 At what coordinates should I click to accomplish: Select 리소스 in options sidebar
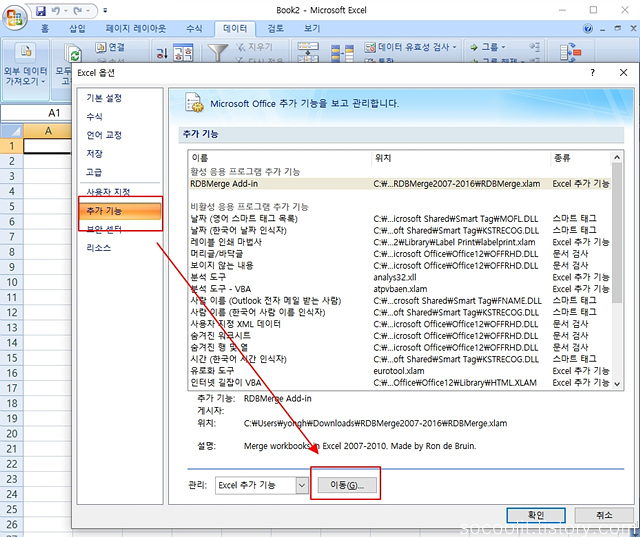pyautogui.click(x=99, y=248)
